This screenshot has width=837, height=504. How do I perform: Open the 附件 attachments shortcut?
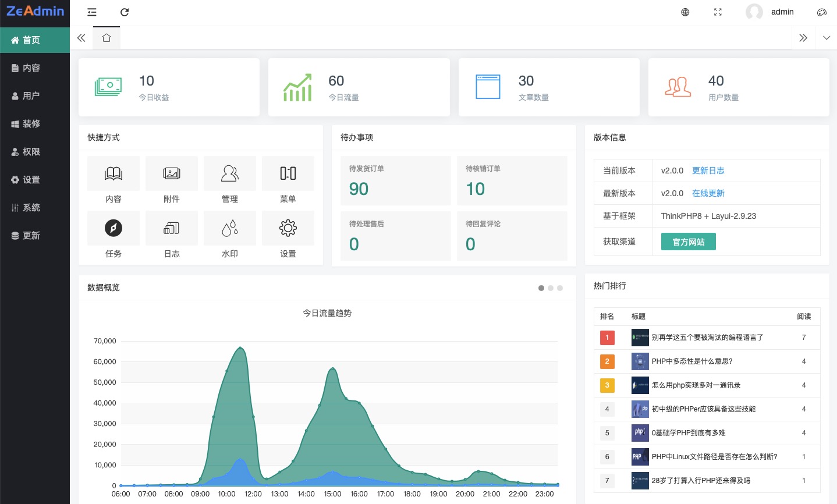[x=172, y=174]
